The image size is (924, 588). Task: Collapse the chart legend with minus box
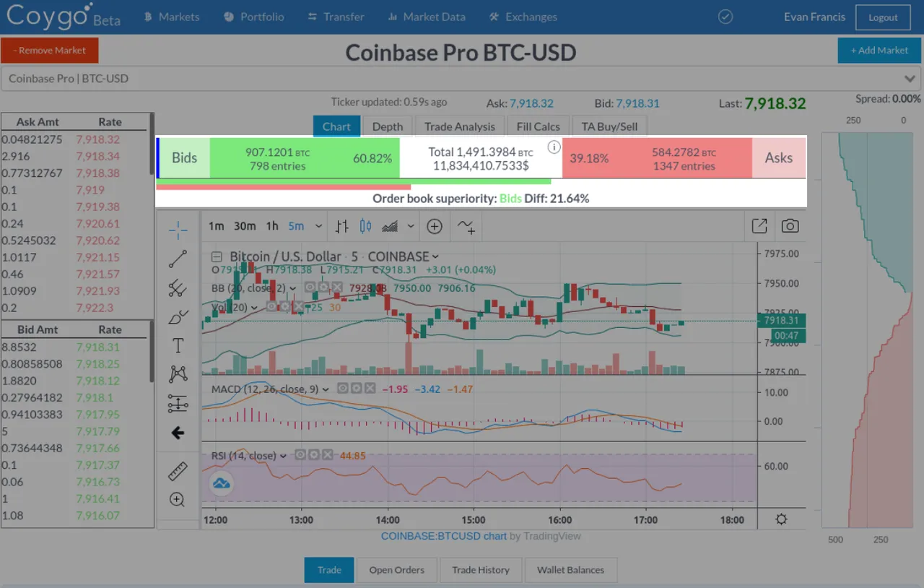point(217,256)
